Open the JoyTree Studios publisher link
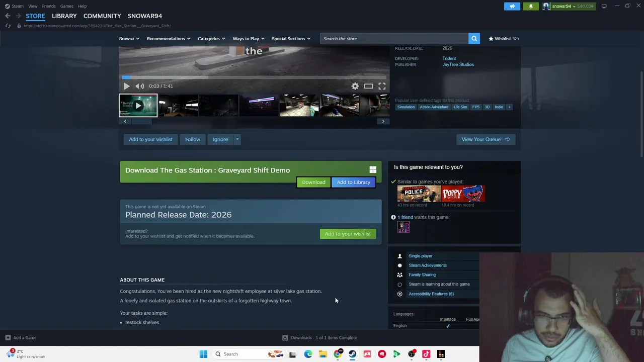Image resolution: width=644 pixels, height=362 pixels. [458, 64]
